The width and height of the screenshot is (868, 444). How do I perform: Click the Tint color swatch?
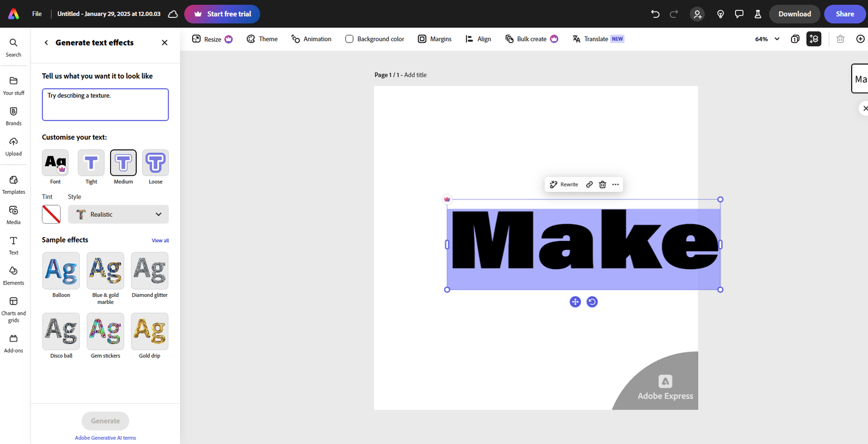(x=52, y=214)
